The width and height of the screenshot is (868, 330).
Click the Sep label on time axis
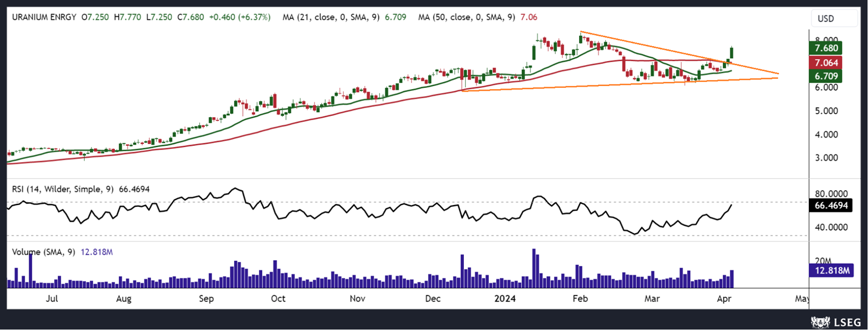click(x=206, y=298)
